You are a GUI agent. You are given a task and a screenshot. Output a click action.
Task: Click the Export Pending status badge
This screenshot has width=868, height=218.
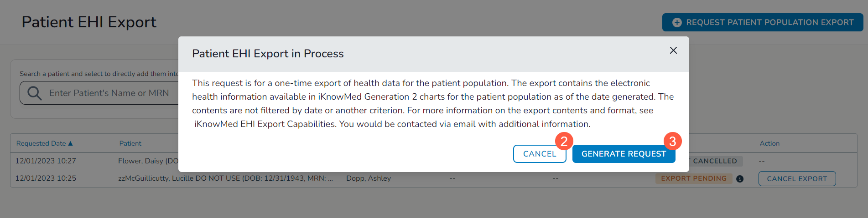tap(694, 178)
